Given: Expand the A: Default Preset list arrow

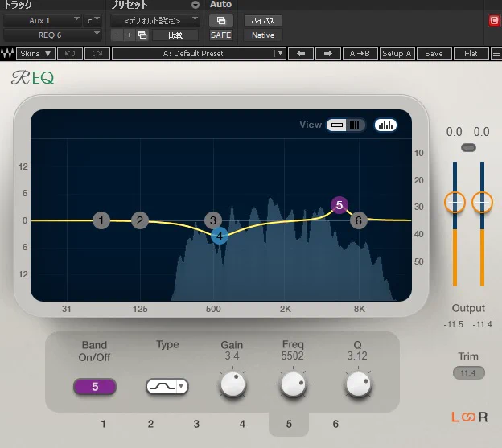Looking at the screenshot, I should [280, 53].
